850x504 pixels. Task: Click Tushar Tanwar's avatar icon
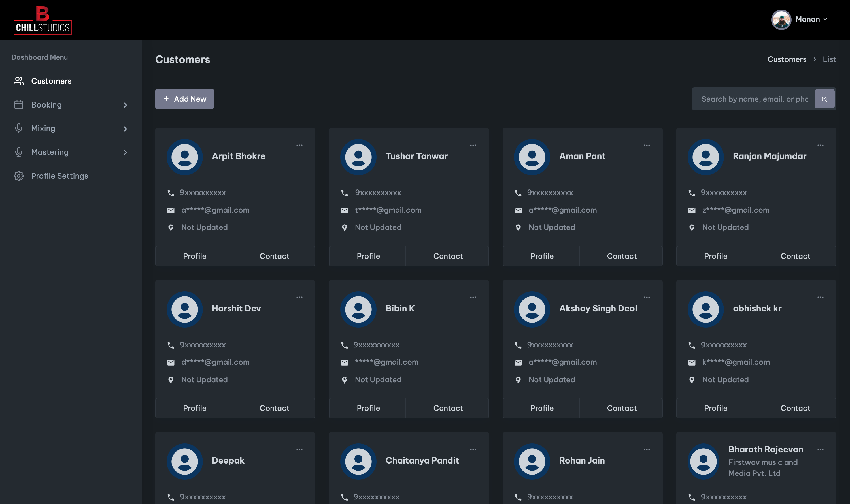tap(358, 157)
